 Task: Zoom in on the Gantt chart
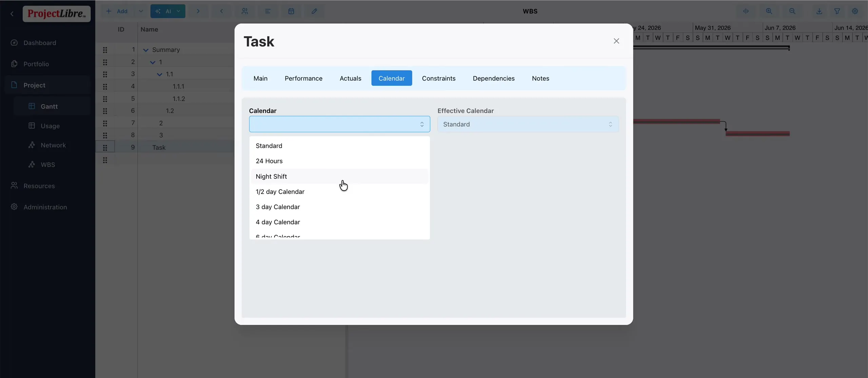[x=769, y=11]
